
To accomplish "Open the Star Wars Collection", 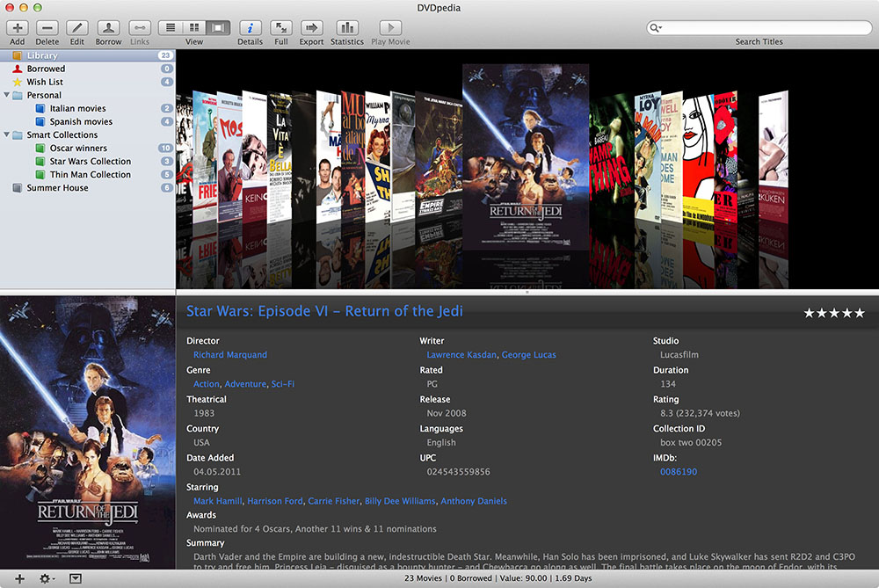I will click(90, 162).
